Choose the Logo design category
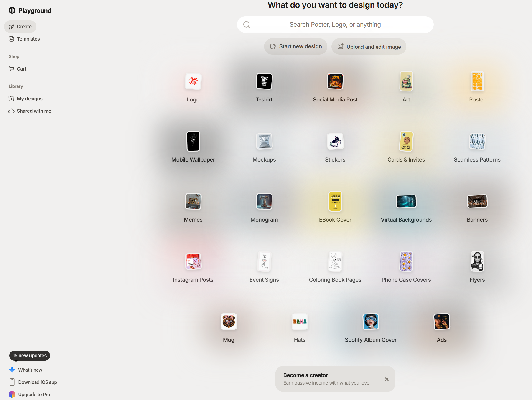The height and width of the screenshot is (400, 532). tap(193, 82)
